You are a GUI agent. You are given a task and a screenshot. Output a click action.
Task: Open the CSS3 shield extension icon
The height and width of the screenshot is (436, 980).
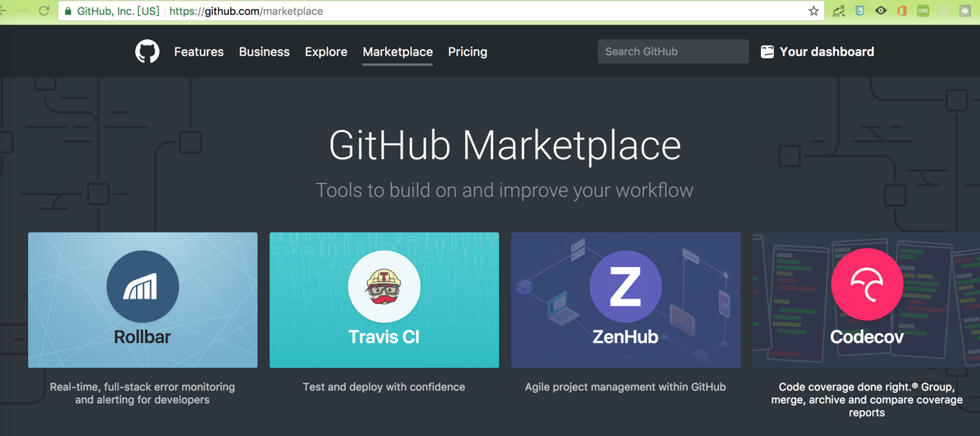pyautogui.click(x=860, y=11)
